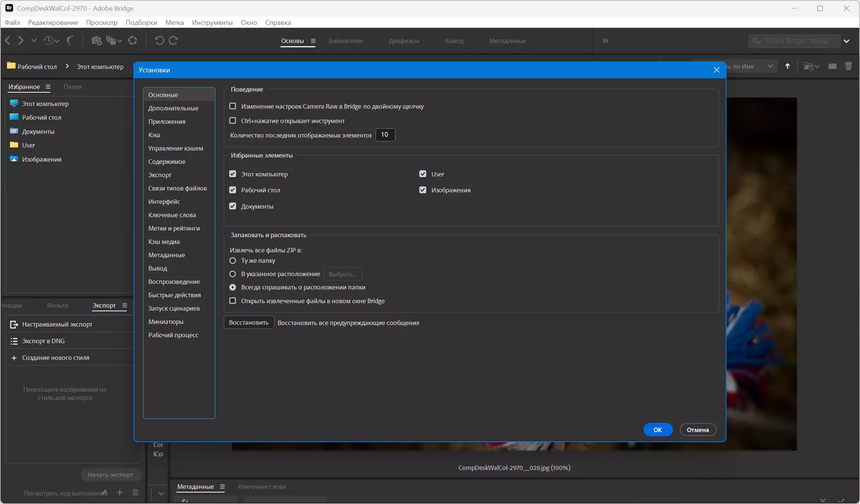Select the 'Ту же папку' radio option

(233, 260)
